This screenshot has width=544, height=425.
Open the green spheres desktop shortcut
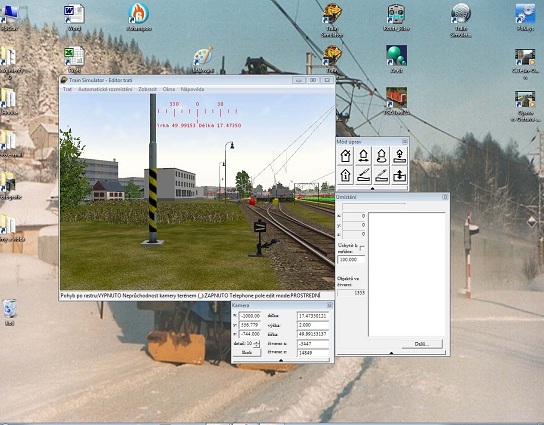pyautogui.click(x=397, y=59)
